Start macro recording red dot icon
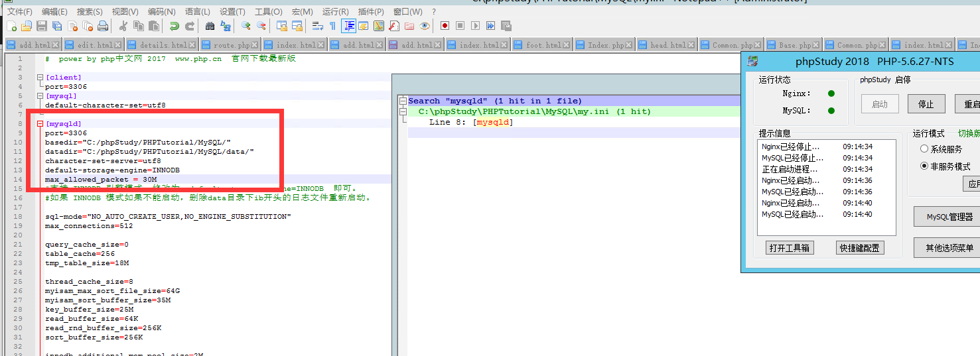The image size is (980, 356). point(445,26)
